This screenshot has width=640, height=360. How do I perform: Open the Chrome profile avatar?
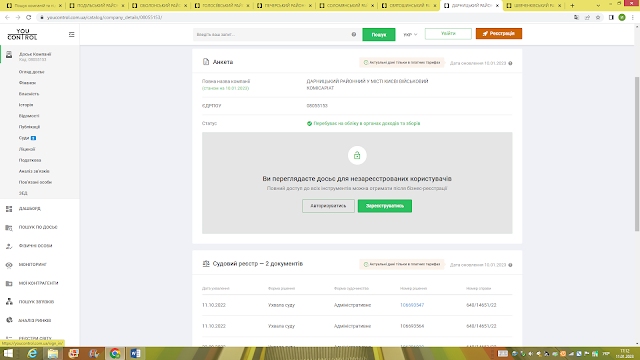(x=622, y=17)
